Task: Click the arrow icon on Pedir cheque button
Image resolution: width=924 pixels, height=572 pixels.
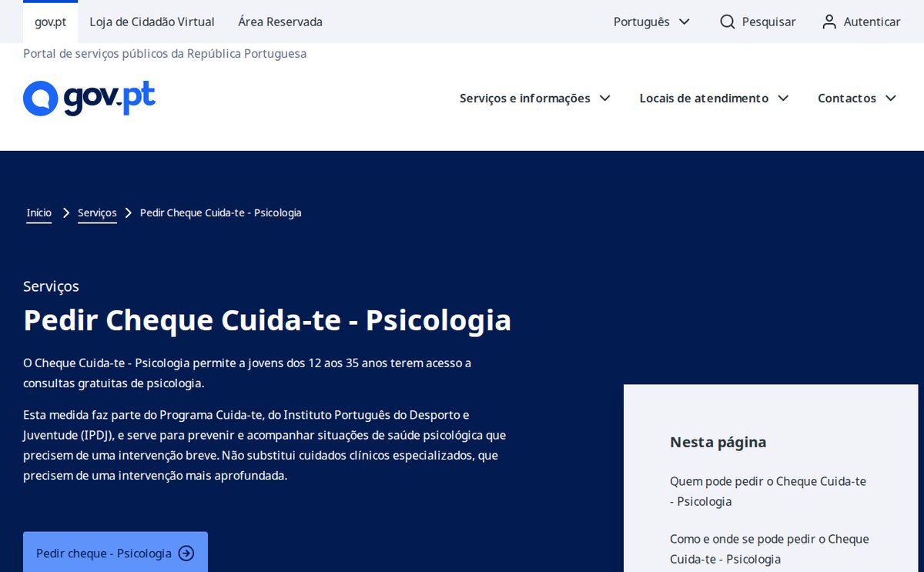Action: click(186, 554)
